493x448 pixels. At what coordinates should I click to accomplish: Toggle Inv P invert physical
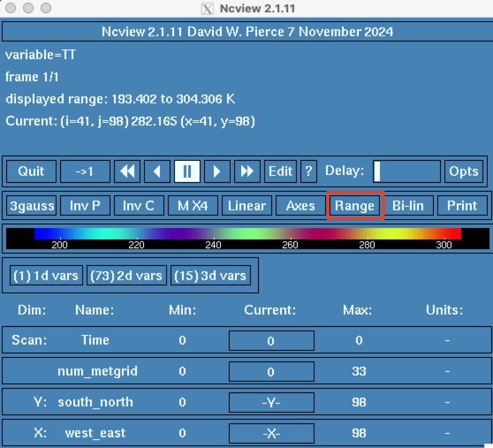[85, 206]
